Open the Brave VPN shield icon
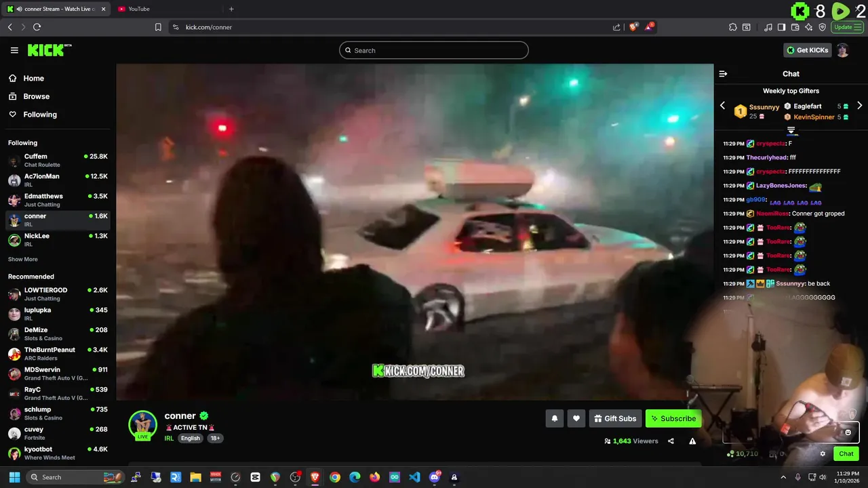 click(x=823, y=27)
